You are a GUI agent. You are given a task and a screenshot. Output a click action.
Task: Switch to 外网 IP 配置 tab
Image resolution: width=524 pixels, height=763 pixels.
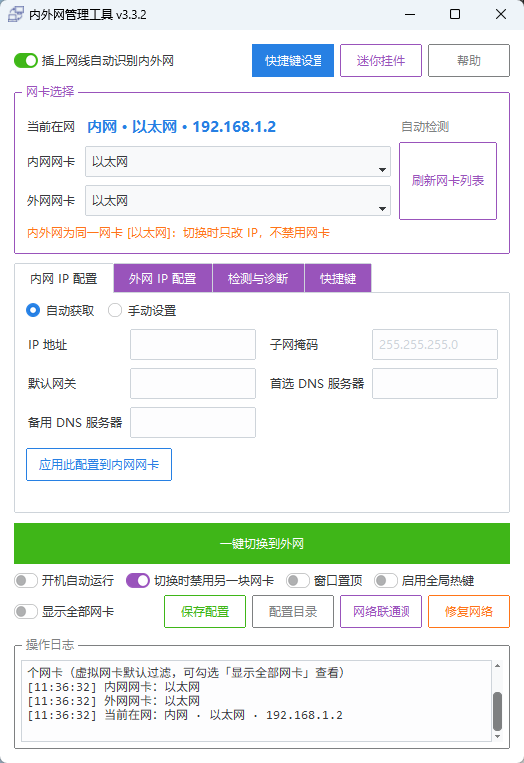(x=163, y=278)
